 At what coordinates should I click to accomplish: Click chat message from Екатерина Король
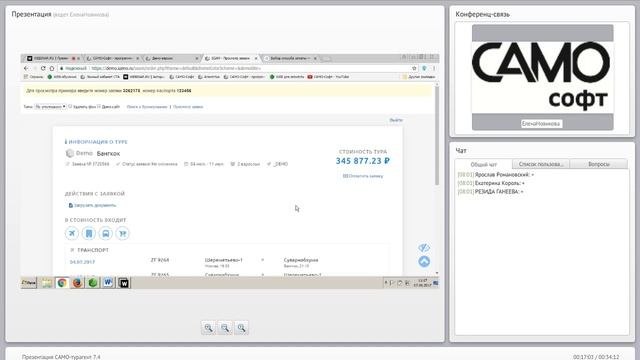[491, 183]
